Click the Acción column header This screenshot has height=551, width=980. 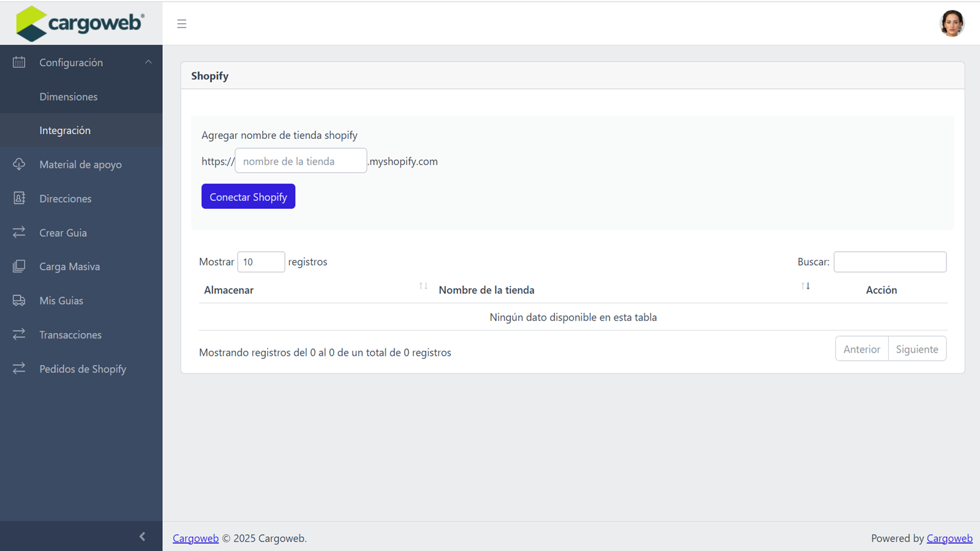pyautogui.click(x=881, y=290)
